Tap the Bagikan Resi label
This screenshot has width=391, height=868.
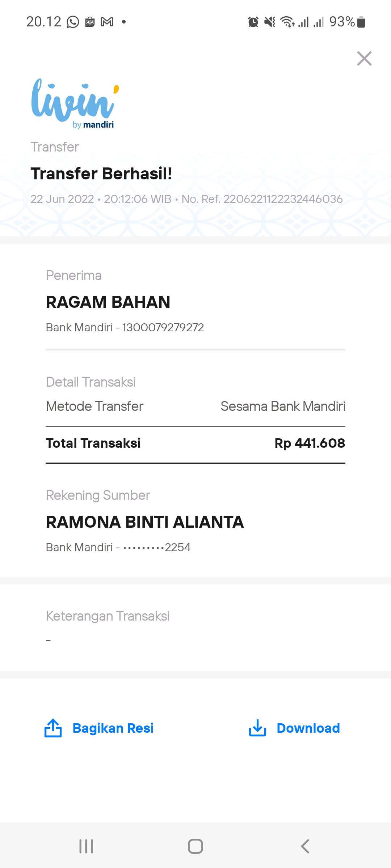pos(113,728)
